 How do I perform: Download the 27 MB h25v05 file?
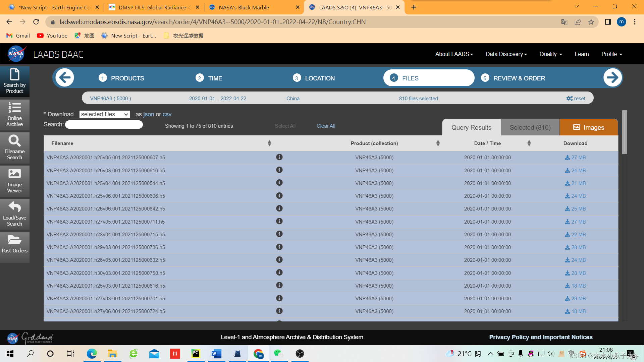click(575, 158)
